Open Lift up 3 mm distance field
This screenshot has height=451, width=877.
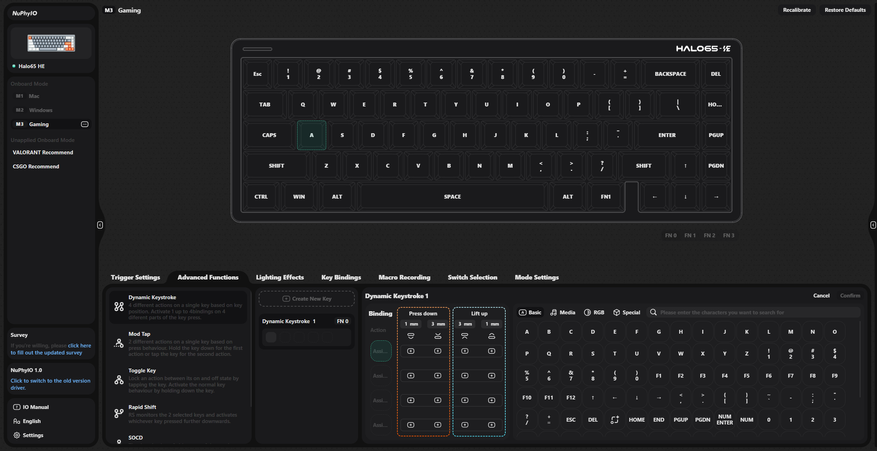pos(464,324)
